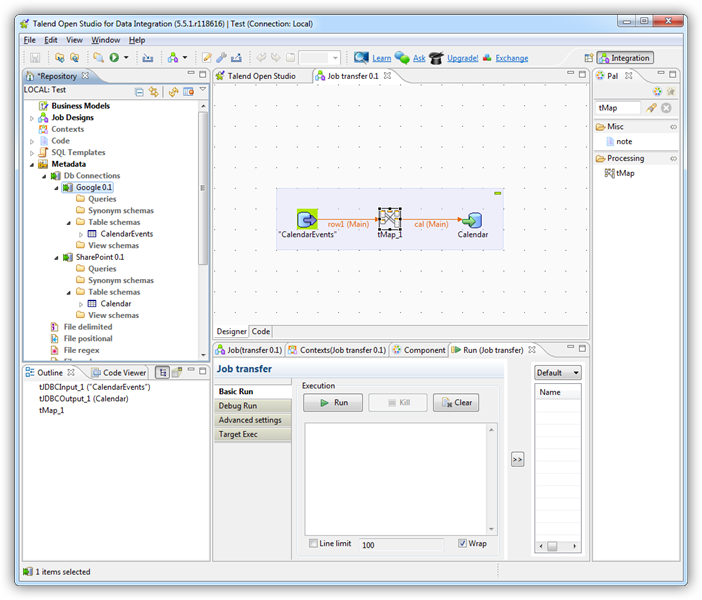
Task: Enable the Line limit checkbox
Action: pos(314,544)
